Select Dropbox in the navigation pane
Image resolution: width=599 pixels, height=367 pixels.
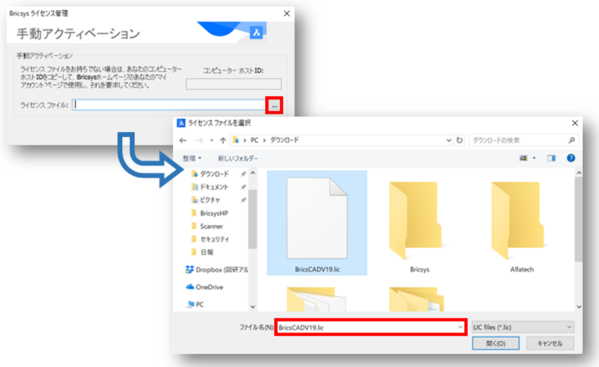point(217,270)
